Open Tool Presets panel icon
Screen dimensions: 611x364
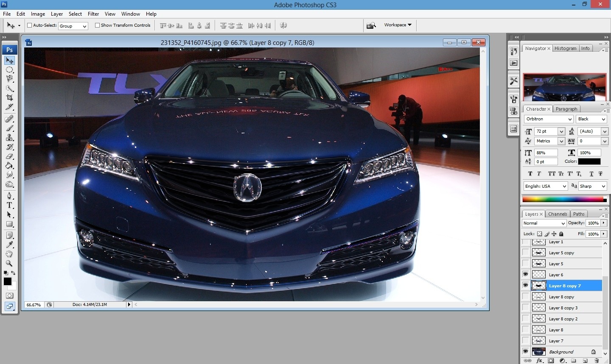click(513, 81)
